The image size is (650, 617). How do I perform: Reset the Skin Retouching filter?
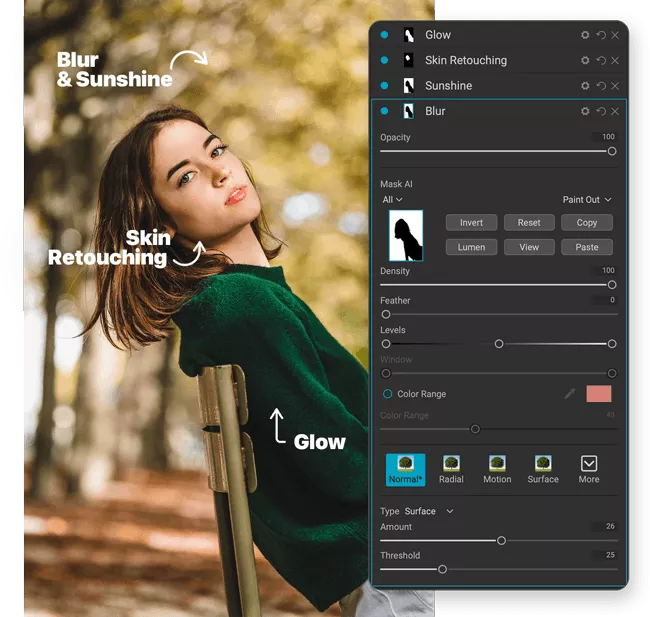click(x=600, y=61)
